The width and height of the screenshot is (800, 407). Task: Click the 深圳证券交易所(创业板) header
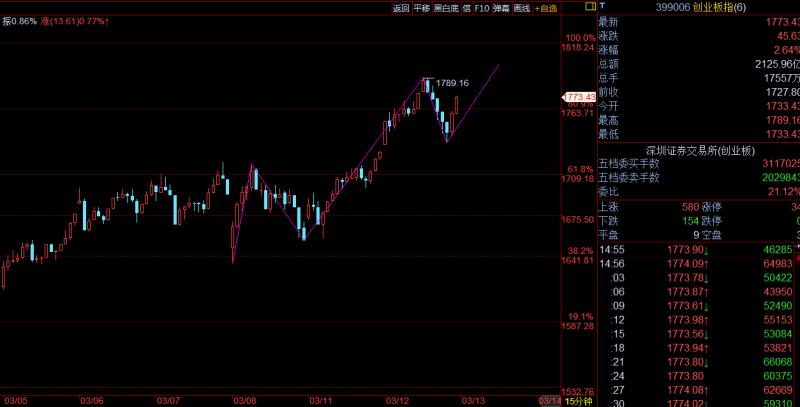click(x=700, y=150)
